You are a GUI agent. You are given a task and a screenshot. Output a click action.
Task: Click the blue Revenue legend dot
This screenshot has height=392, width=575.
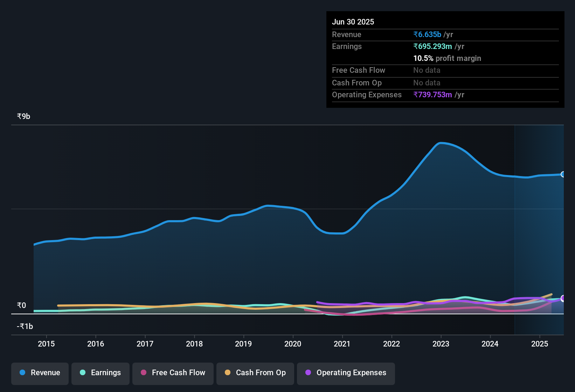pos(22,373)
